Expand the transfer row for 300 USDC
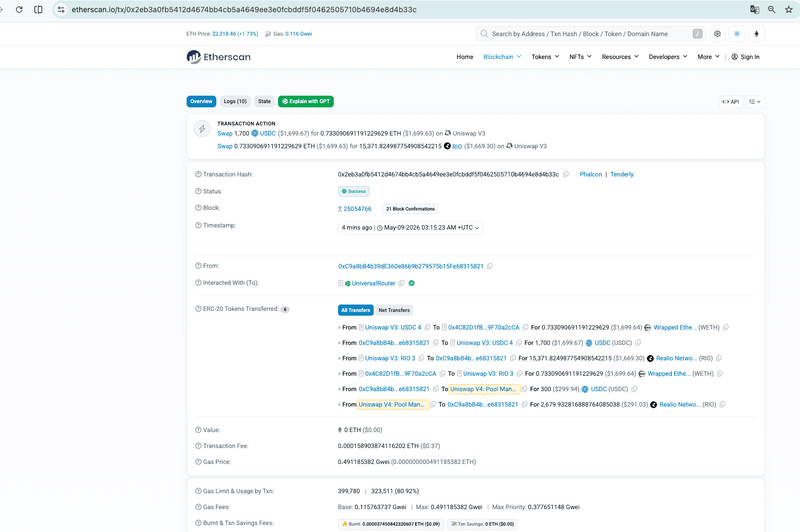This screenshot has width=800, height=532. coord(340,389)
